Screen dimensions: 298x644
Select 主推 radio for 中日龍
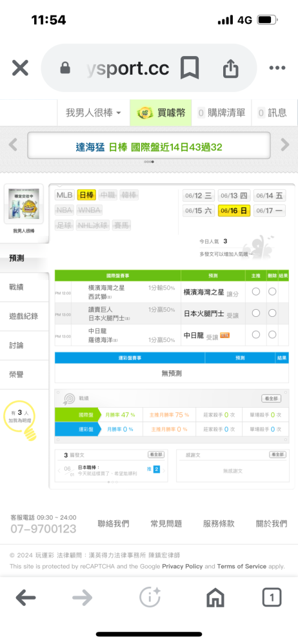pyautogui.click(x=255, y=334)
